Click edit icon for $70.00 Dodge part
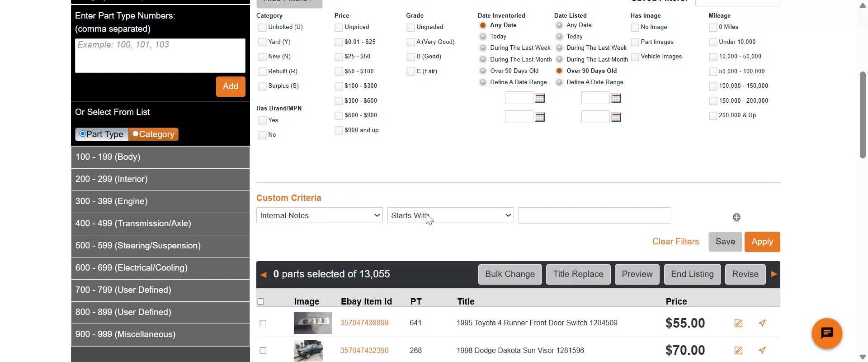Image resolution: width=868 pixels, height=362 pixels. coord(738,350)
